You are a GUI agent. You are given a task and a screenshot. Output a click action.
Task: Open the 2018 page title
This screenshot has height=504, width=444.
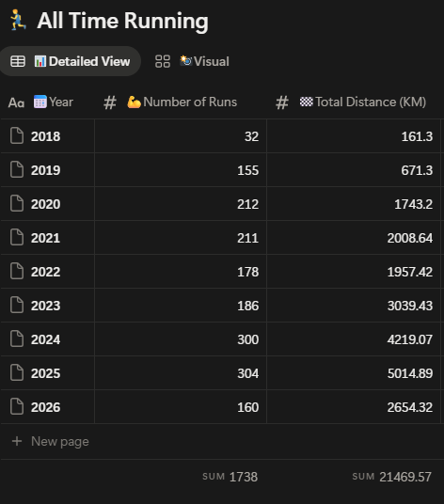46,136
